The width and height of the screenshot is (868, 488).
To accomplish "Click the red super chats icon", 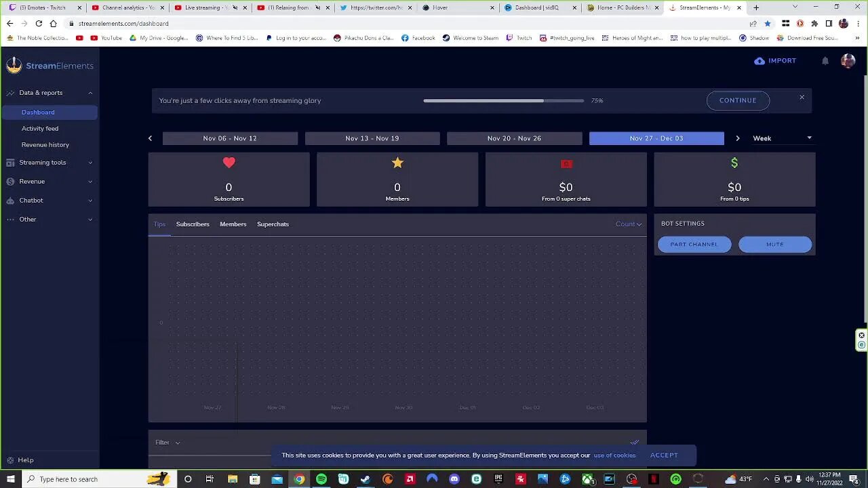I will point(566,163).
